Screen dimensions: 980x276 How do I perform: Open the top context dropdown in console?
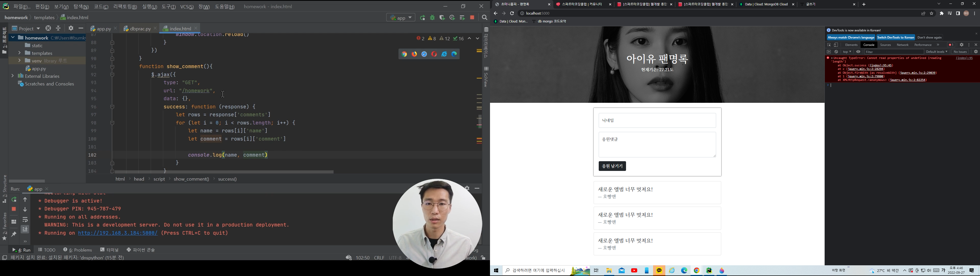(847, 52)
